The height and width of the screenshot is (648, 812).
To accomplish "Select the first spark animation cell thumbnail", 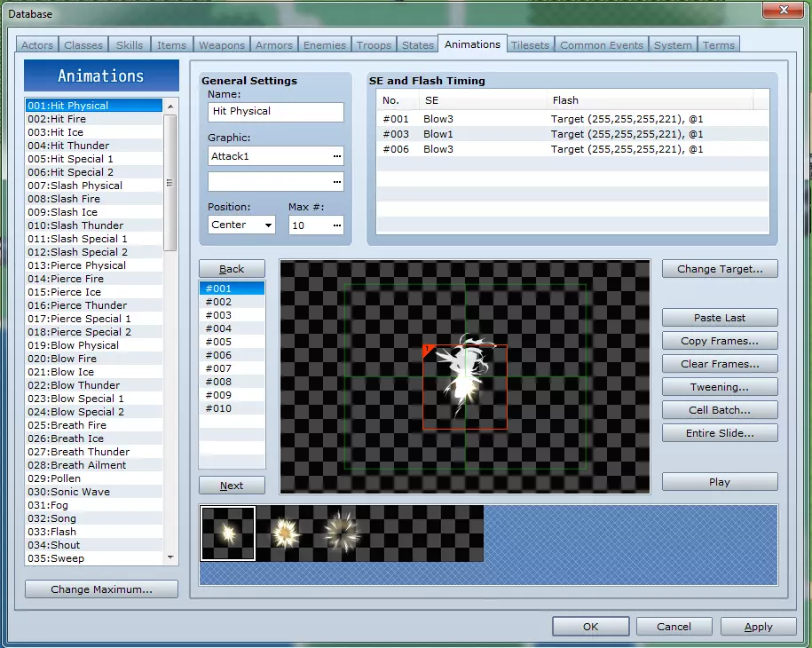I will pyautogui.click(x=228, y=533).
